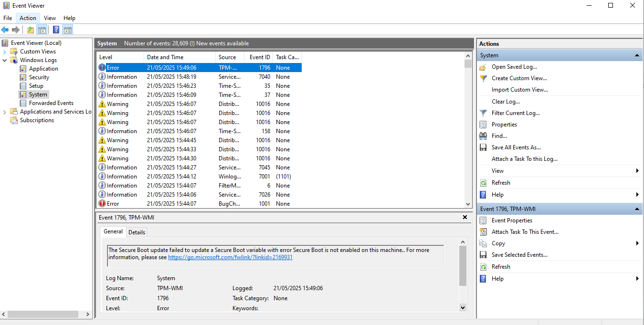Sort by the Date and Time column header
This screenshot has width=644, height=325.
click(179, 57)
